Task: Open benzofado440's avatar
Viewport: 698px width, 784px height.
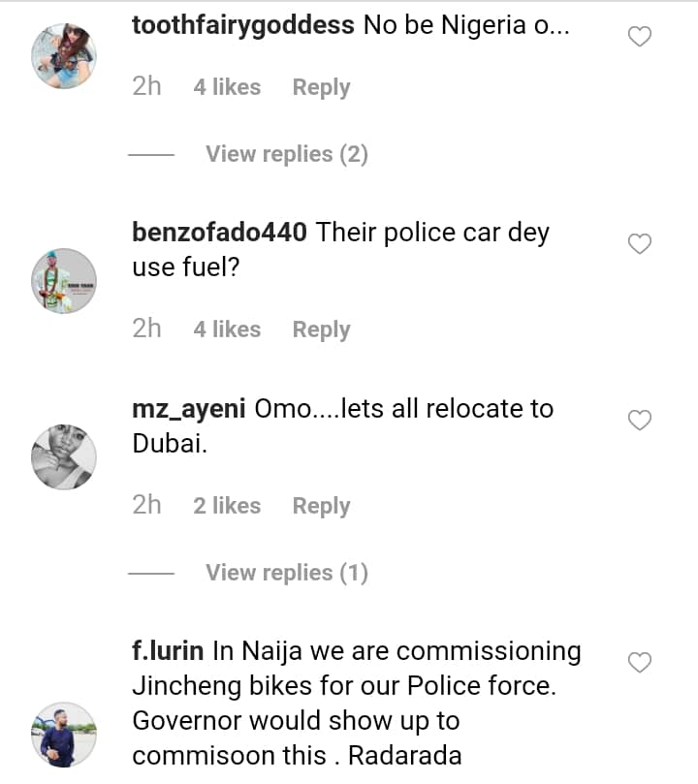Action: click(x=64, y=281)
